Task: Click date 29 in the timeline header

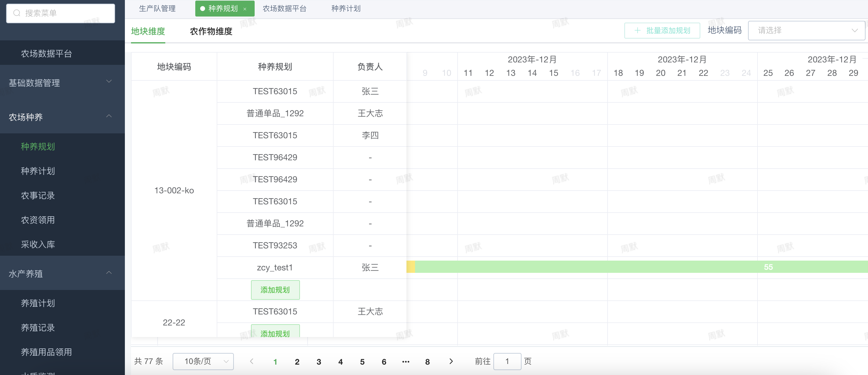Action: 853,73
